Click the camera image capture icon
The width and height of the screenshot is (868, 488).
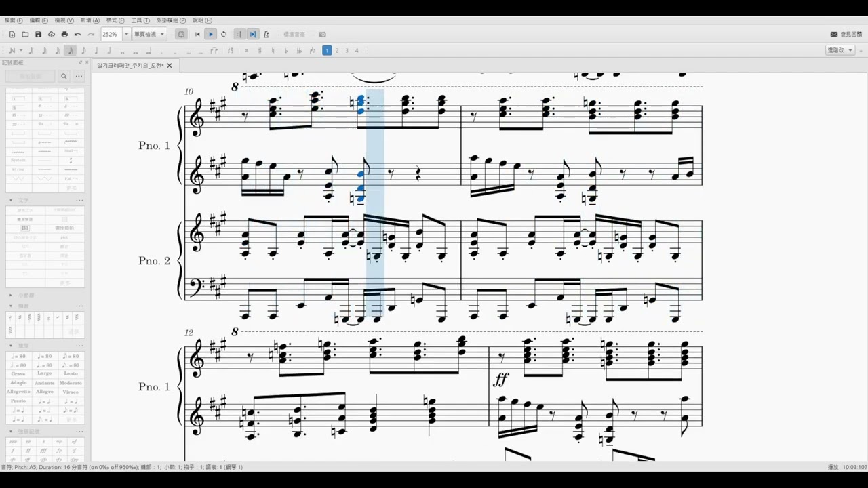tap(322, 34)
